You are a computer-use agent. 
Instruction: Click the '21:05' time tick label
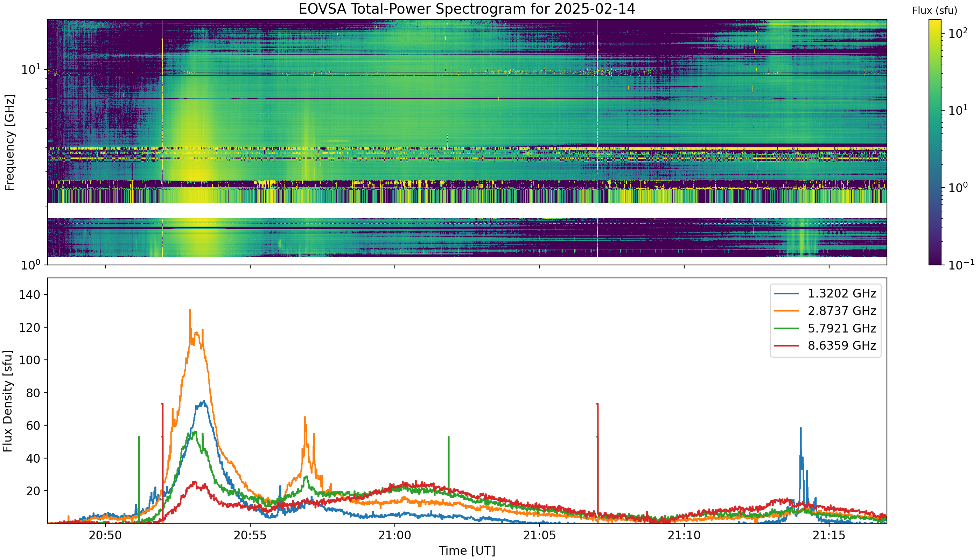tap(539, 535)
